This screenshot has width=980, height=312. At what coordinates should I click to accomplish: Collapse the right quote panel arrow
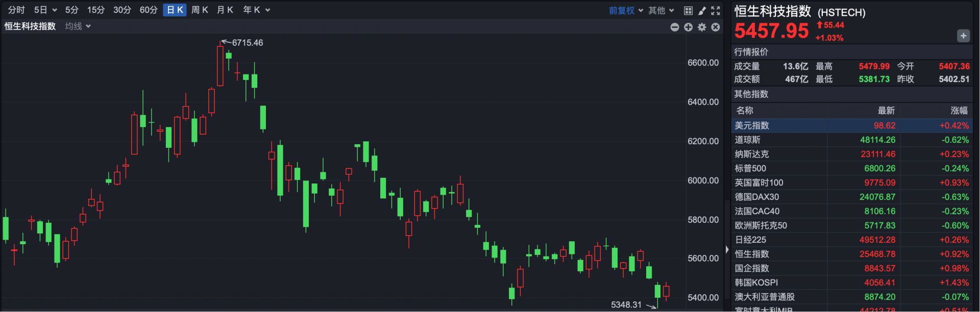pos(727,249)
